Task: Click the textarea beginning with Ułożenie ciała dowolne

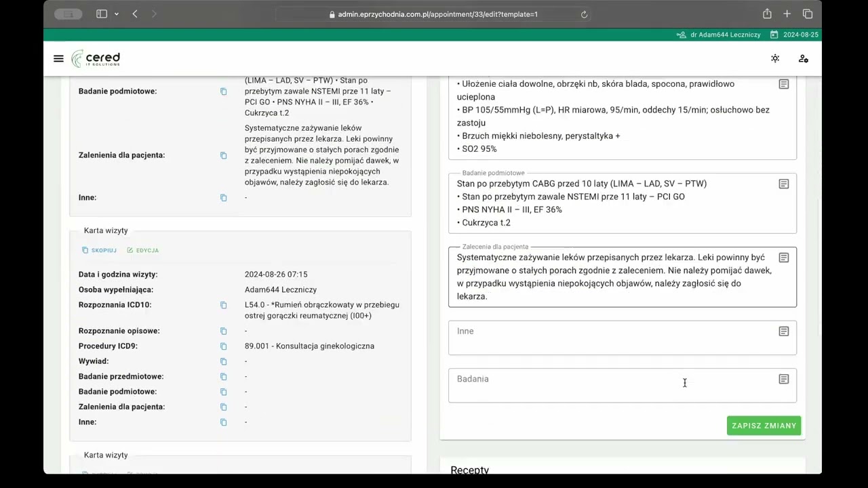Action: click(x=623, y=117)
